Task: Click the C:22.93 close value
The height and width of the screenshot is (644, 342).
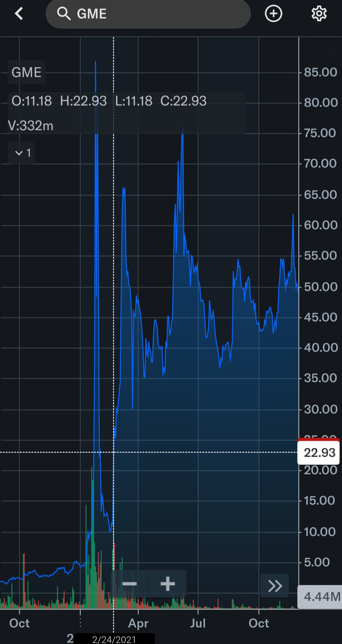Action: click(183, 101)
